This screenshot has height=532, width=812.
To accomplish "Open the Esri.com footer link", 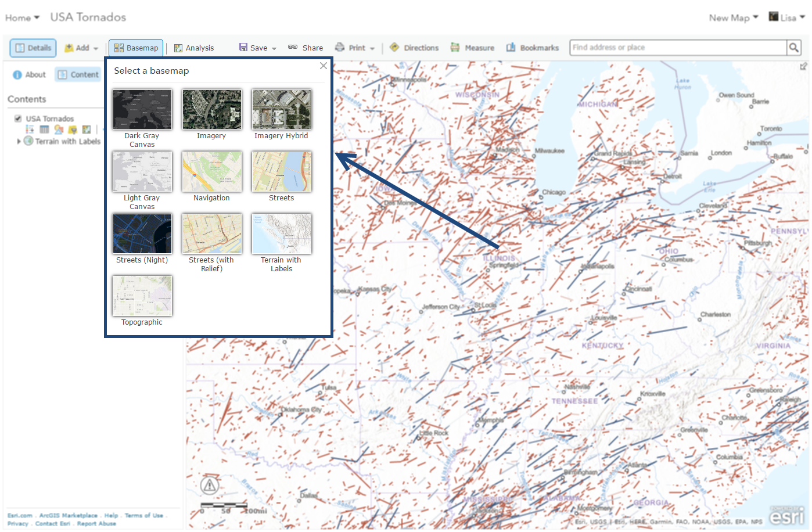I will pos(20,516).
